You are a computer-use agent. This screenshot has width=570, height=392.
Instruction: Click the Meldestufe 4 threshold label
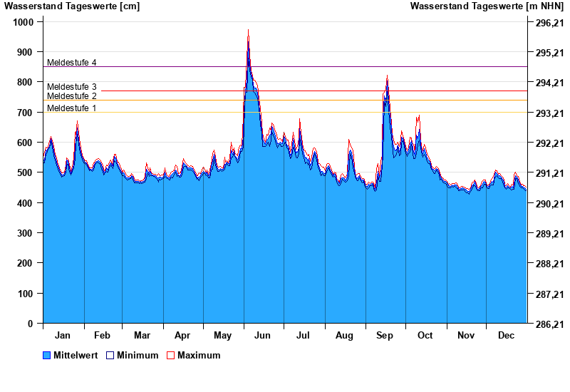point(71,63)
